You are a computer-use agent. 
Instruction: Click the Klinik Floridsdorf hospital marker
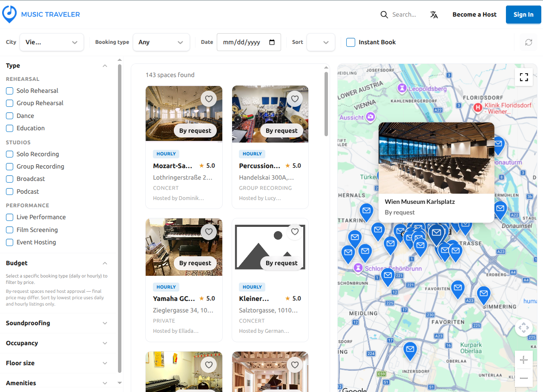click(478, 107)
